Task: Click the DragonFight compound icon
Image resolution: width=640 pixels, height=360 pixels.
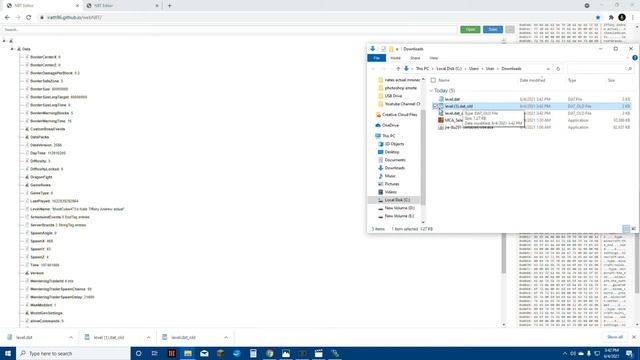Action: (27, 177)
